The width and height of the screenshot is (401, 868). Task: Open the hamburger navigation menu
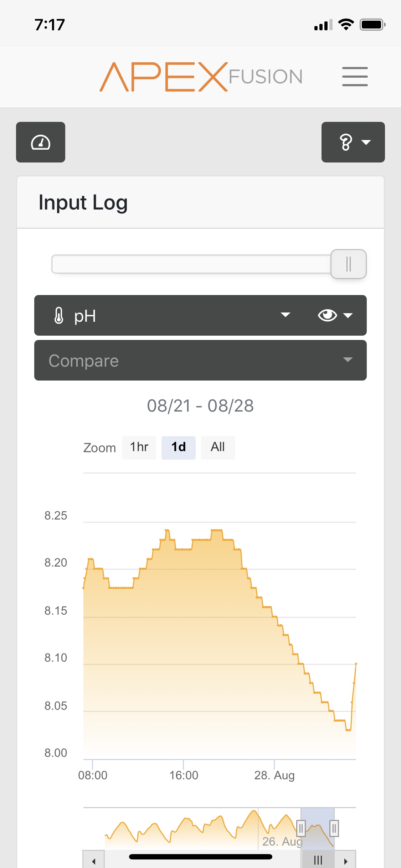point(355,76)
